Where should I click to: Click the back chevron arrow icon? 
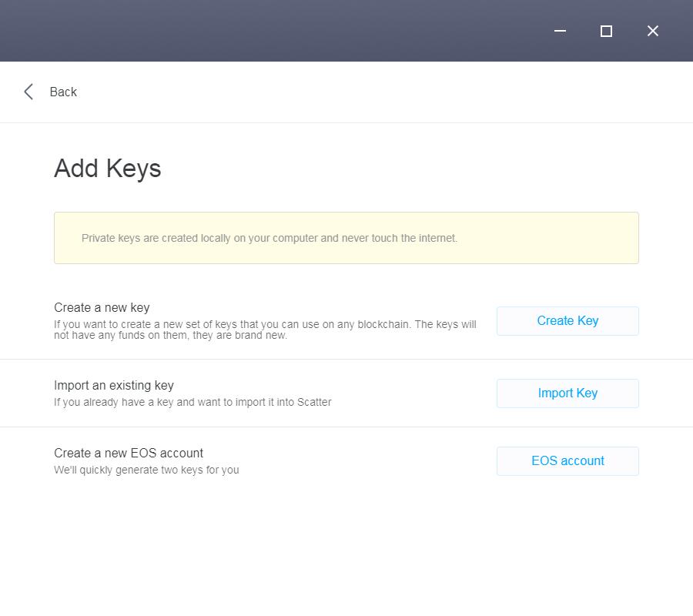28,92
